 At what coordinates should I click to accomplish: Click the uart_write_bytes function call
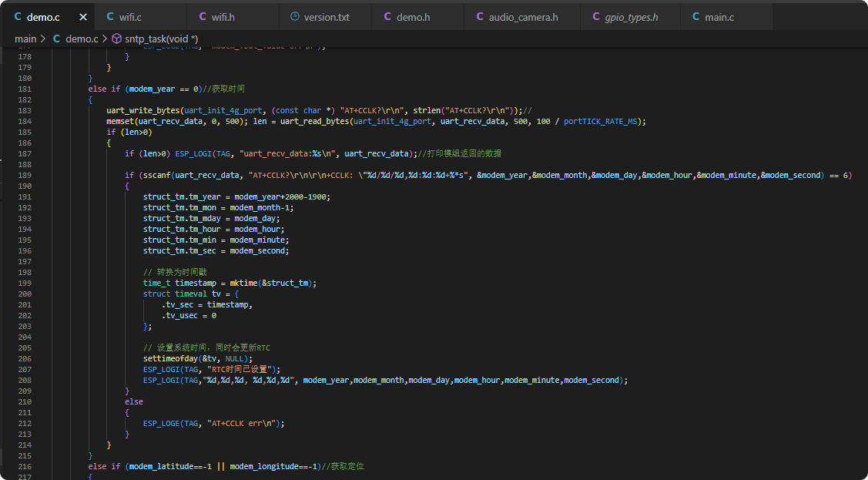click(142, 110)
